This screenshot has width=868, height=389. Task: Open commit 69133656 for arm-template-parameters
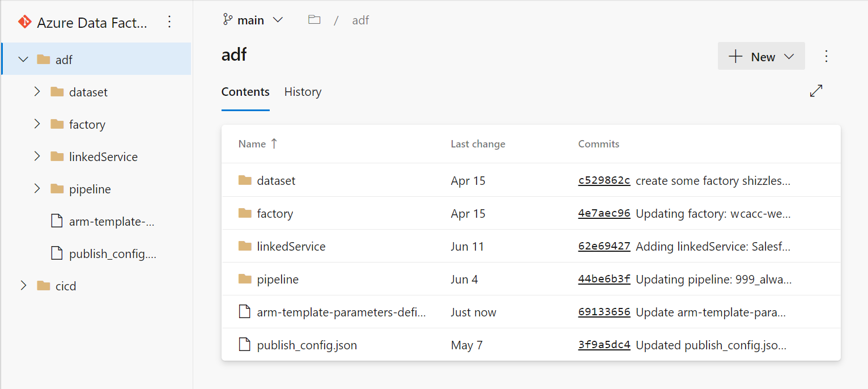[604, 311]
